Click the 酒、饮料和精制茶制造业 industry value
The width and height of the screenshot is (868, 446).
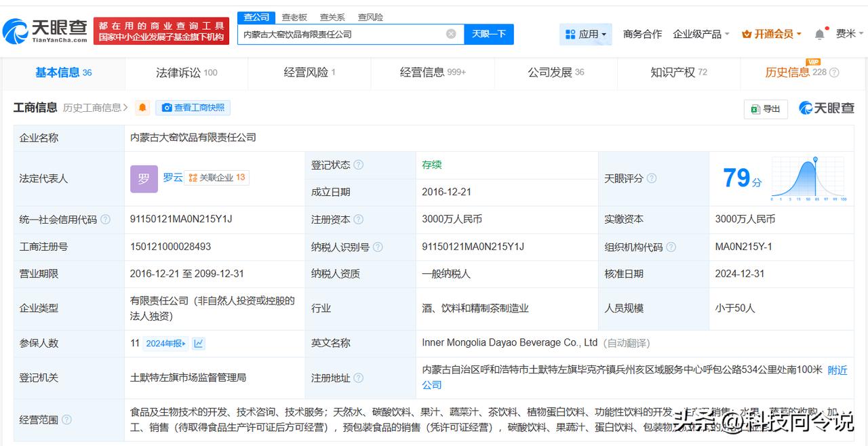tap(475, 308)
